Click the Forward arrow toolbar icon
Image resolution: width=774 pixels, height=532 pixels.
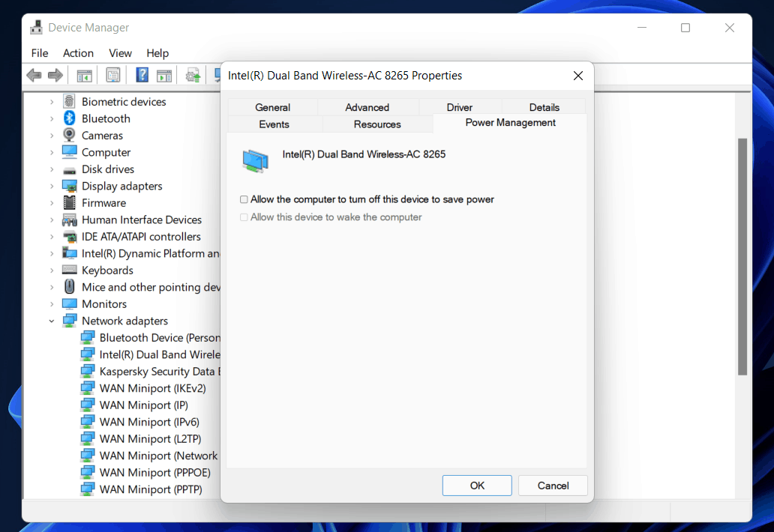55,76
